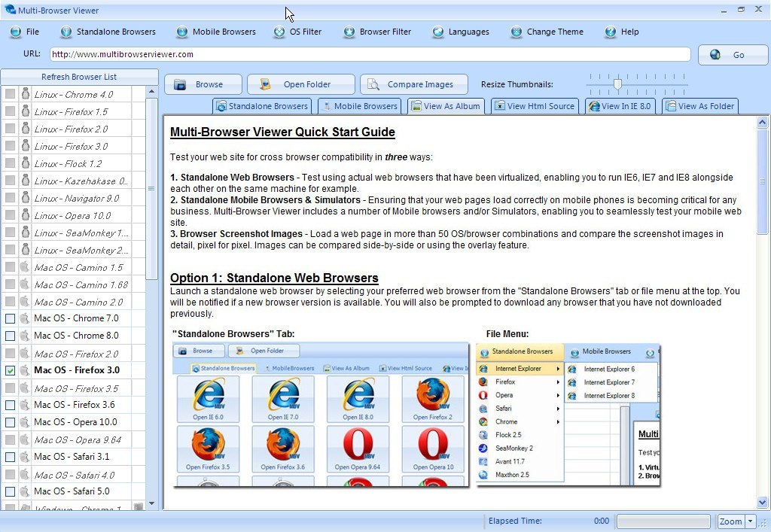
Task: Click the URL address field
Action: tap(370, 54)
